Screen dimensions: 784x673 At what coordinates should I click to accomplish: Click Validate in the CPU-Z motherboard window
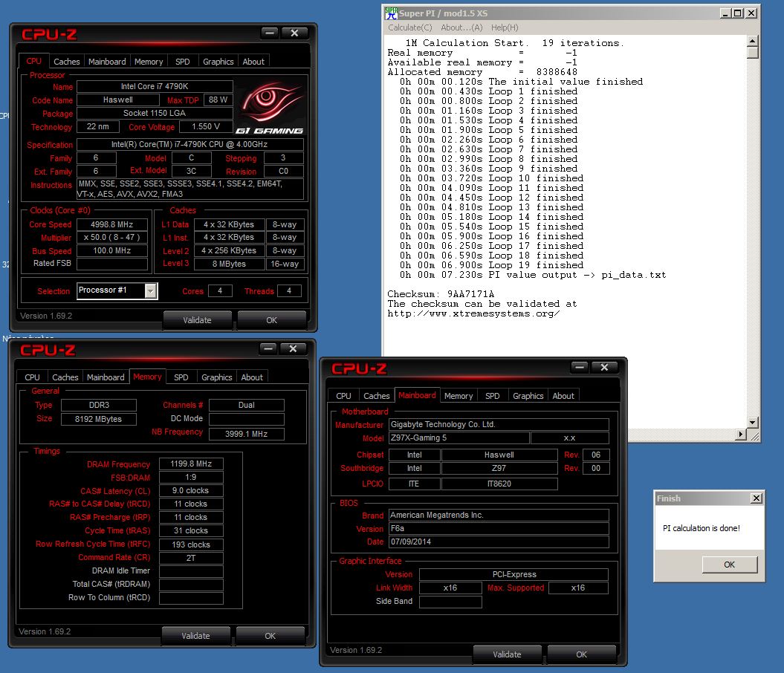(x=507, y=654)
